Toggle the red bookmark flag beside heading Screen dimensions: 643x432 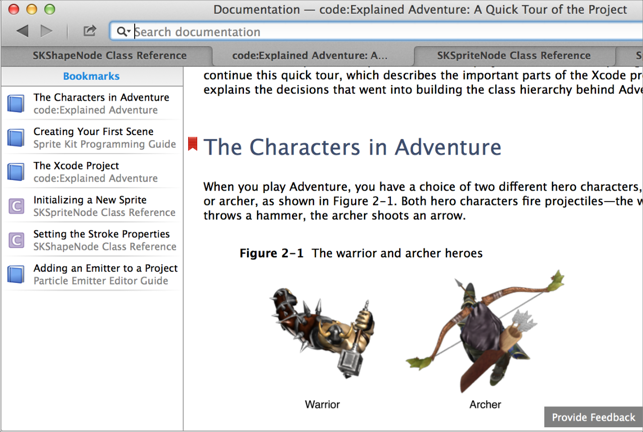[193, 144]
